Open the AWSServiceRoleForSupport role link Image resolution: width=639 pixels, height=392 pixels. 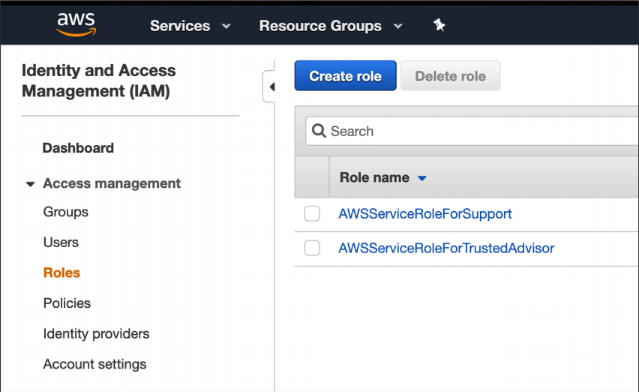click(x=425, y=214)
